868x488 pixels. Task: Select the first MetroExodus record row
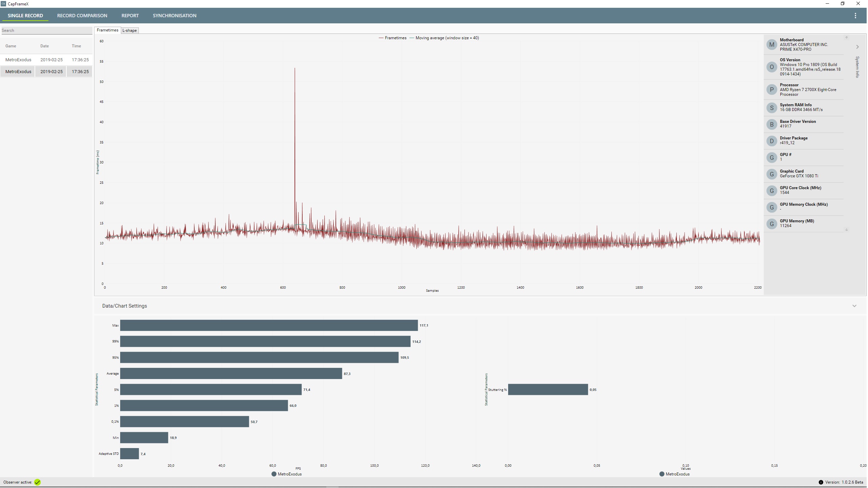[46, 60]
